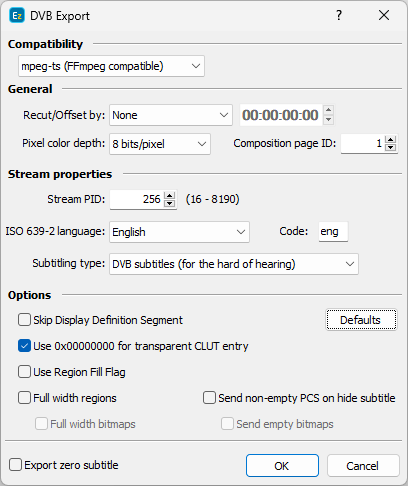Expand the Recut/Offset by dropdown

[x=171, y=115]
